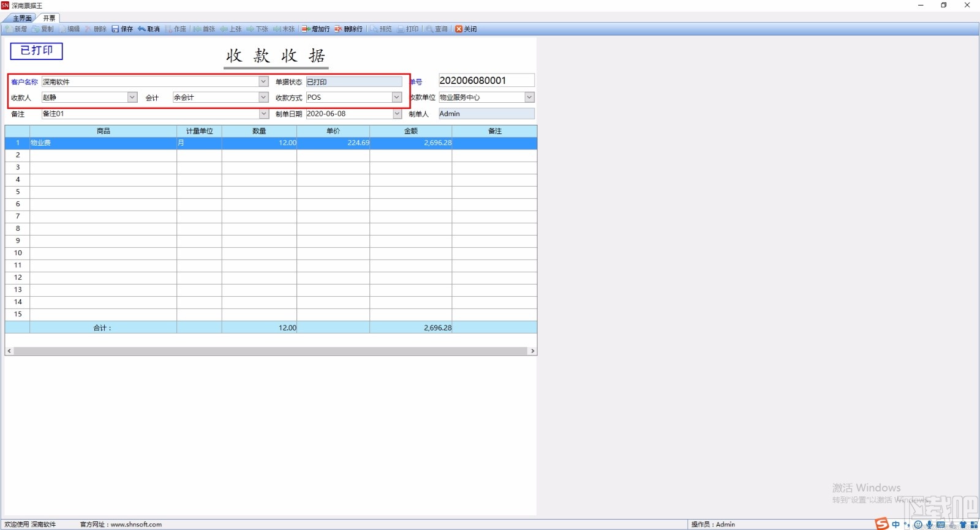Expand the 会计 dropdown
The height and width of the screenshot is (530, 980).
263,97
